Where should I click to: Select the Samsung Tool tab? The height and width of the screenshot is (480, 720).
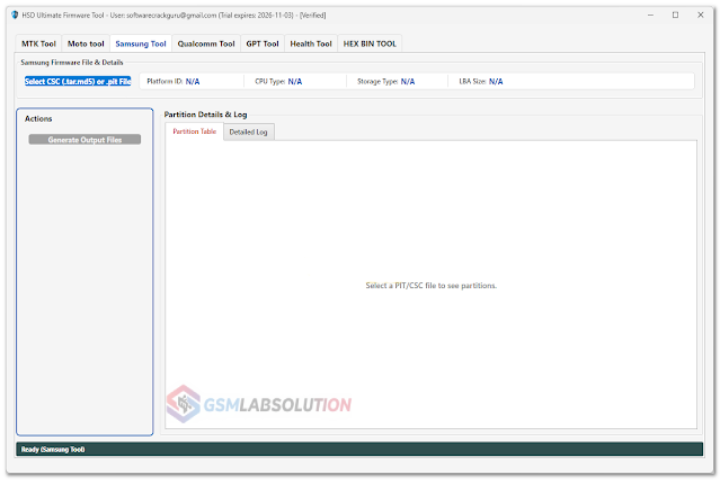(x=140, y=44)
